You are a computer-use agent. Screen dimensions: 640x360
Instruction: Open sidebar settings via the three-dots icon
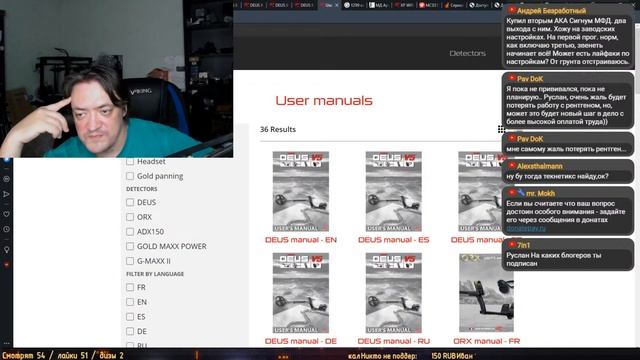[6, 343]
